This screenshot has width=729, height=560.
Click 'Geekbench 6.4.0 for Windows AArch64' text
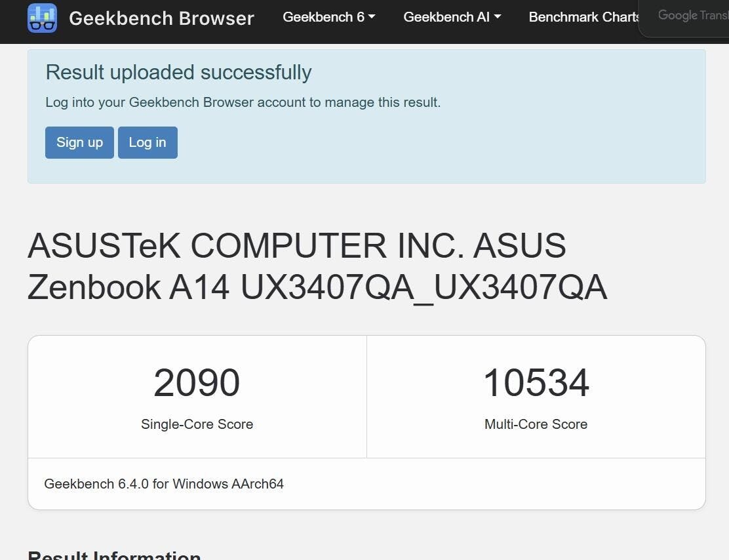coord(164,484)
